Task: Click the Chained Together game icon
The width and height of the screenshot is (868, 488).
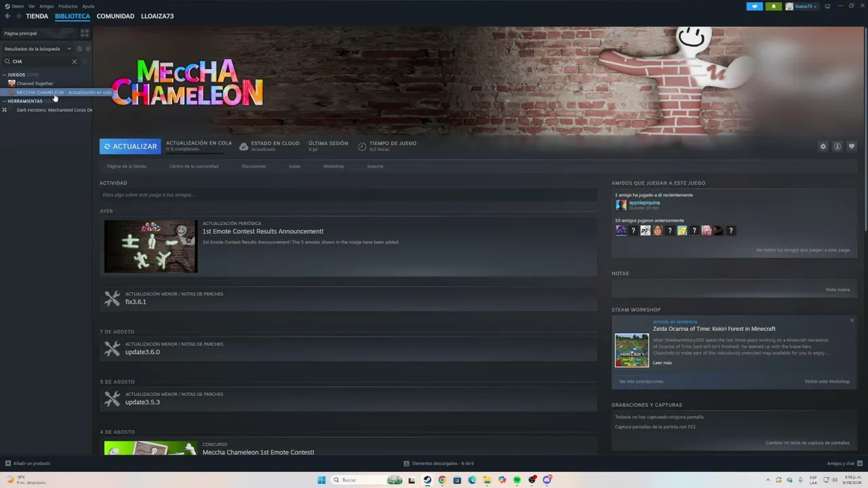Action: point(12,83)
